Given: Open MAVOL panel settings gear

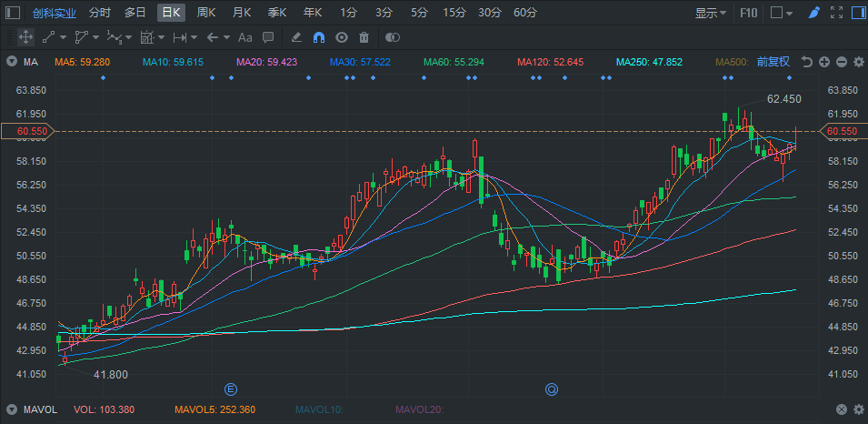Looking at the screenshot, I should [x=859, y=409].
